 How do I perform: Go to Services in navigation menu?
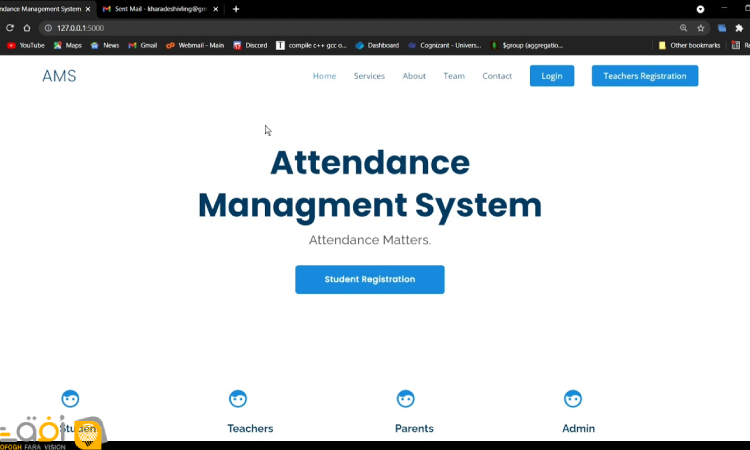coord(369,76)
